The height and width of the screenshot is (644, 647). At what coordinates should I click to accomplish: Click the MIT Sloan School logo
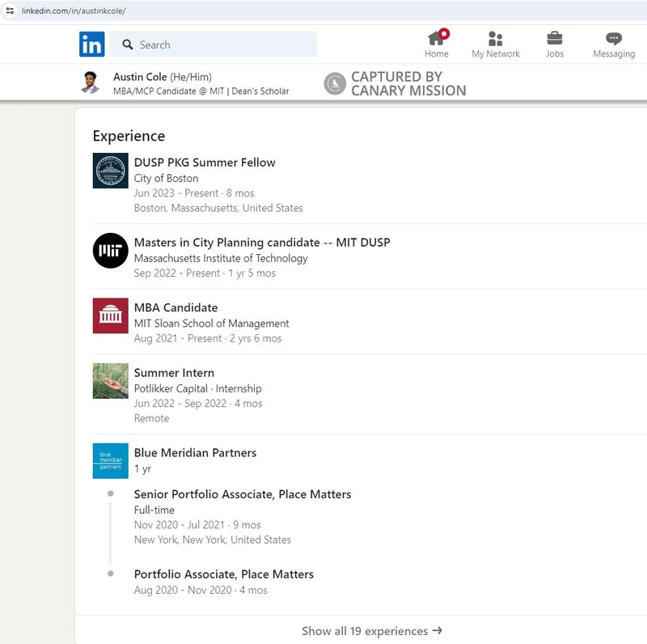click(x=110, y=316)
